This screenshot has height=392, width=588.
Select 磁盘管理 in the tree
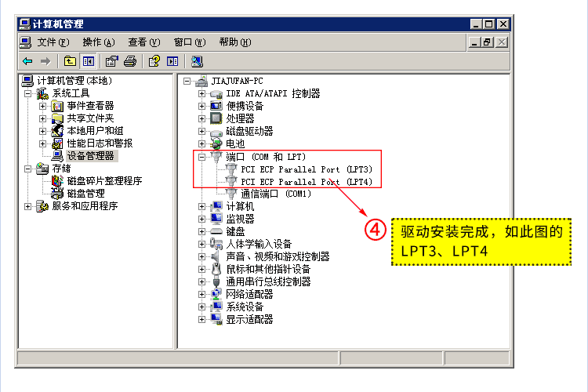[x=86, y=194]
